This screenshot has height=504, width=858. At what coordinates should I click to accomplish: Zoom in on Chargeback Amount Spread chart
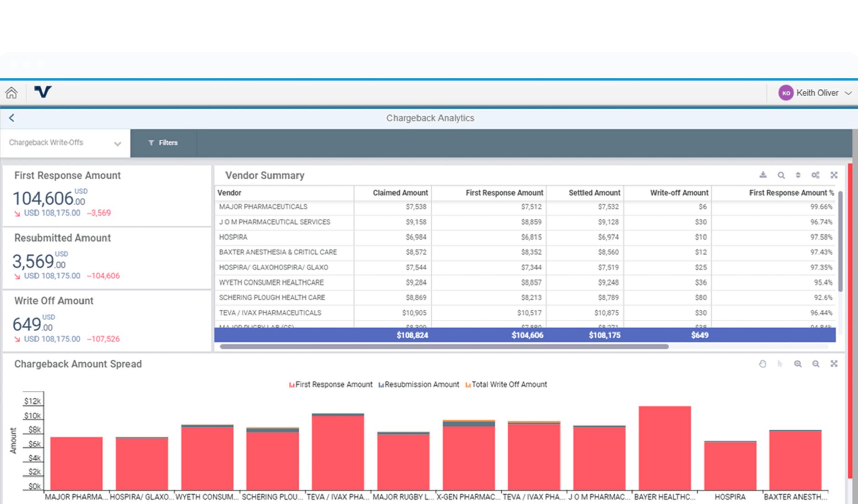798,364
